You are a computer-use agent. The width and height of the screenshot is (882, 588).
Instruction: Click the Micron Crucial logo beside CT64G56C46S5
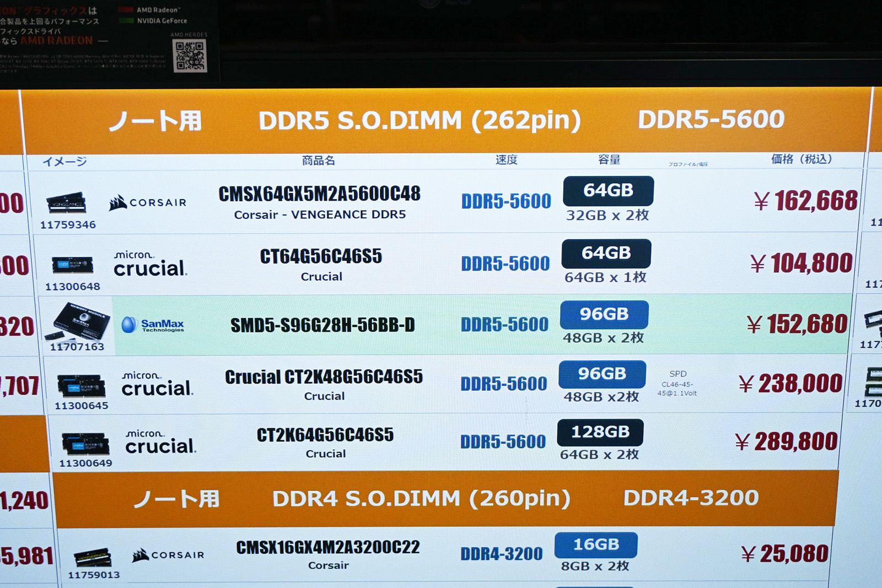(150, 263)
